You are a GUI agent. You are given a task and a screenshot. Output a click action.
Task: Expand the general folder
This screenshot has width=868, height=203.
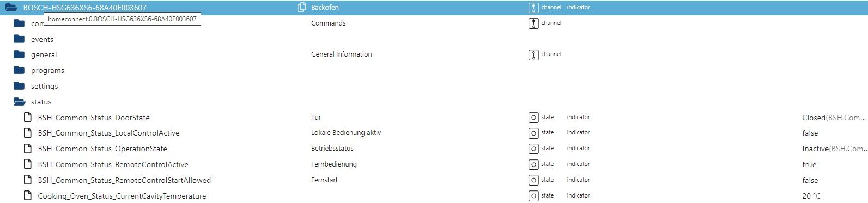click(19, 54)
